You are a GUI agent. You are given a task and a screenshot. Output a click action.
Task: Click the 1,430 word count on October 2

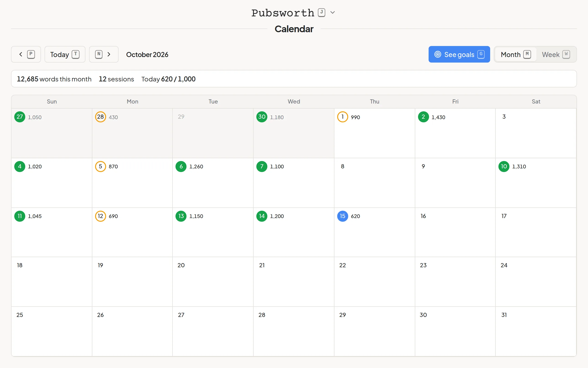coord(438,117)
